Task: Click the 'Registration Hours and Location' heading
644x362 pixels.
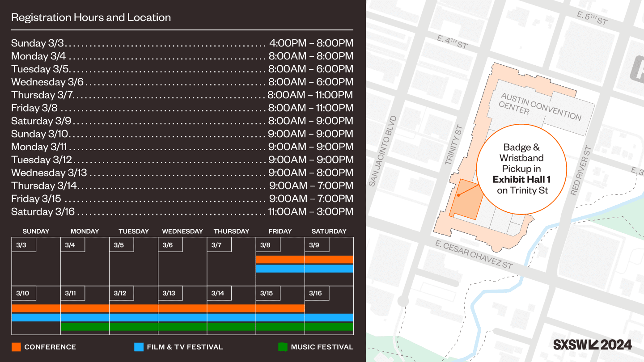Action: click(91, 17)
